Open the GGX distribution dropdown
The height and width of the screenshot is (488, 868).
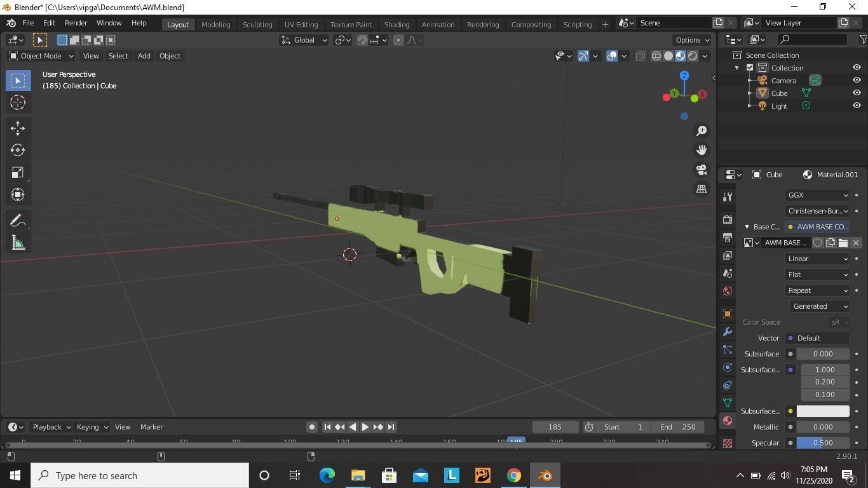tap(817, 195)
